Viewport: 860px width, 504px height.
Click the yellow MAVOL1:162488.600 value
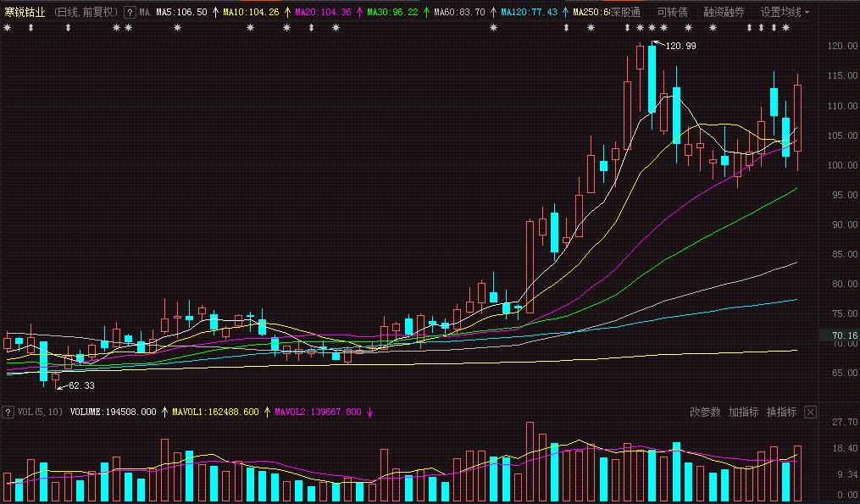point(215,412)
